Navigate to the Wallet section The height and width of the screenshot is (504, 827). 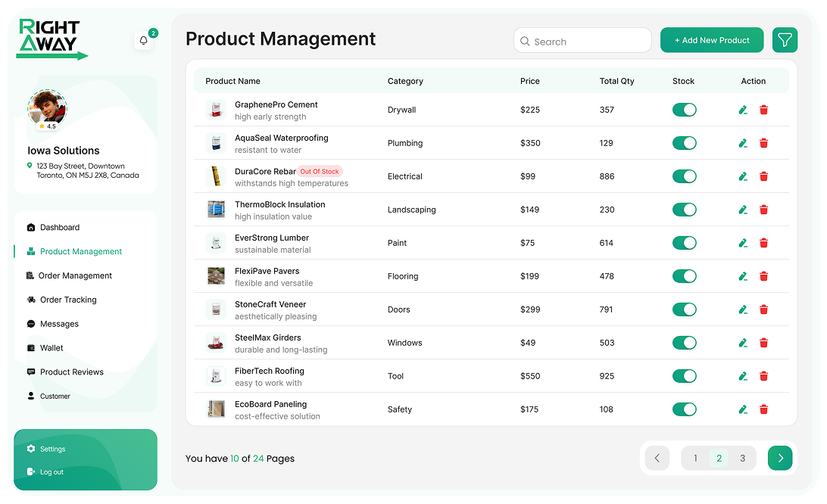[51, 348]
